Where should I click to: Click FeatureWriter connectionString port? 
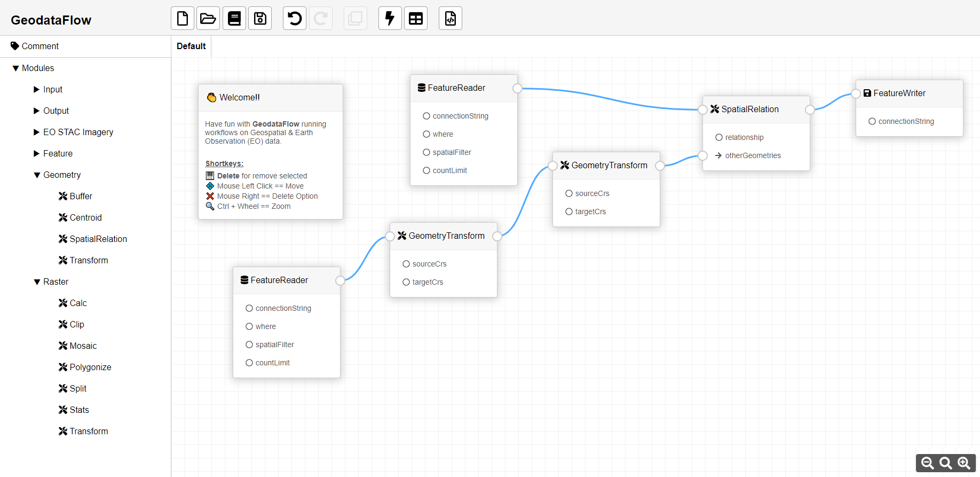[x=872, y=121]
